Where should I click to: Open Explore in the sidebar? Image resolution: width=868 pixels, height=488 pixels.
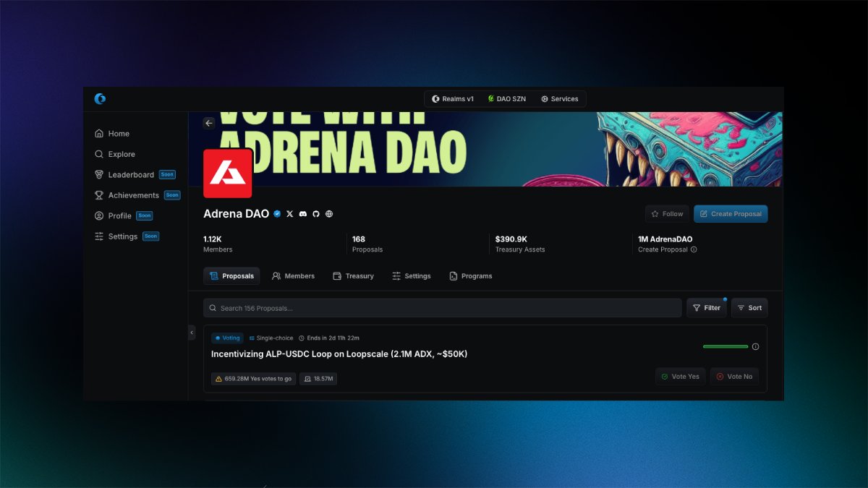tap(115, 154)
